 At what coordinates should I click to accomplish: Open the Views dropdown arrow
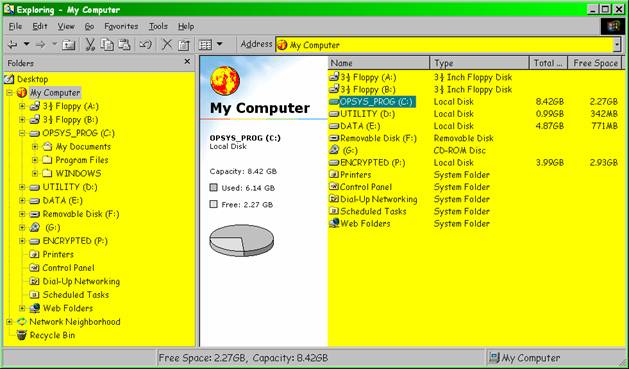[x=219, y=44]
